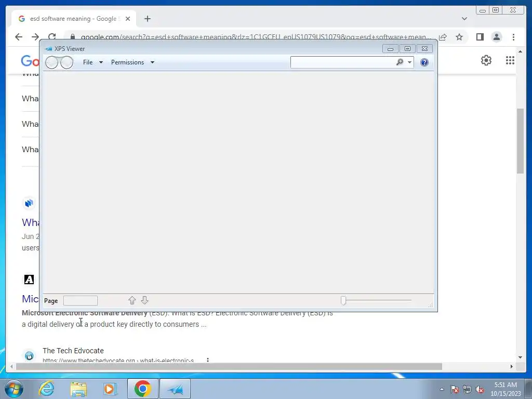Open the Windows Start menu
This screenshot has width=532, height=399.
pos(14,389)
